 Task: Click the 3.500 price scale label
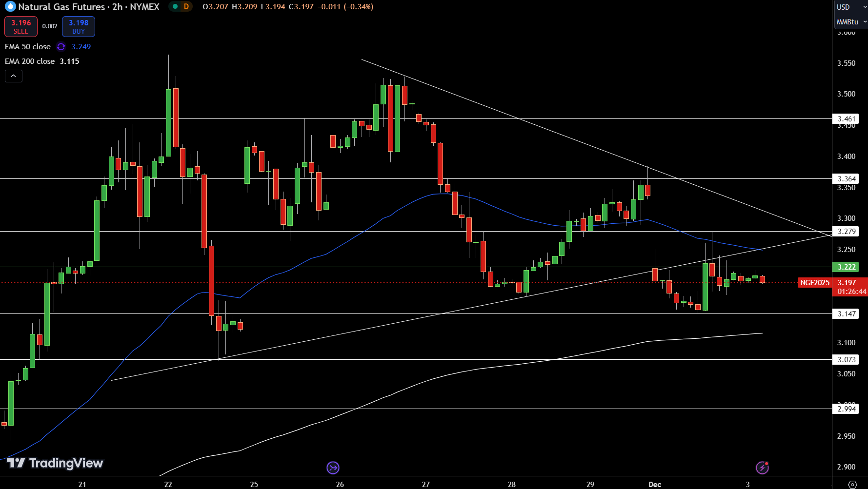tap(847, 94)
